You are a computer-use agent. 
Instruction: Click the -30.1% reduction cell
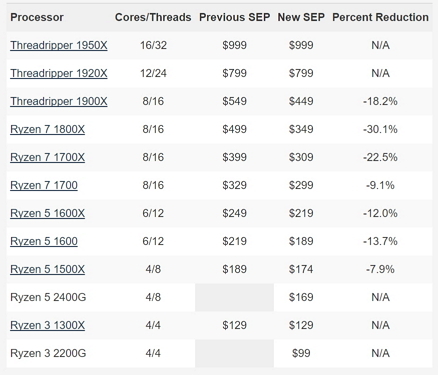click(x=380, y=129)
